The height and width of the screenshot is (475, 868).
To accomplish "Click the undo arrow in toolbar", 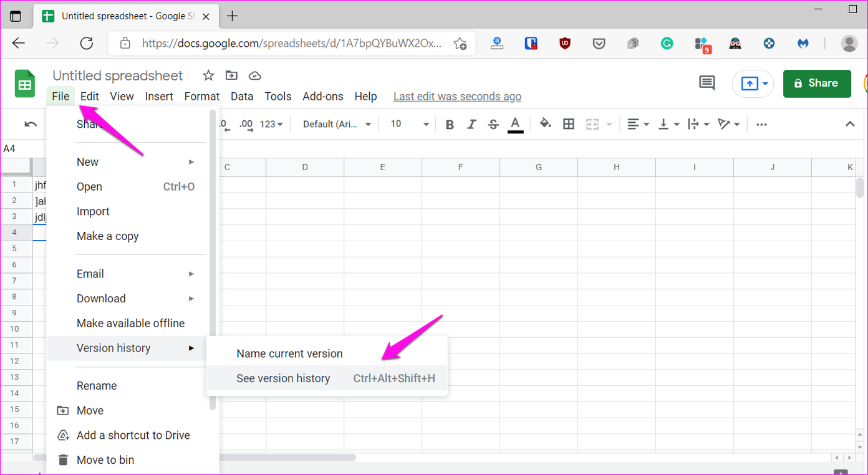I will (x=31, y=124).
